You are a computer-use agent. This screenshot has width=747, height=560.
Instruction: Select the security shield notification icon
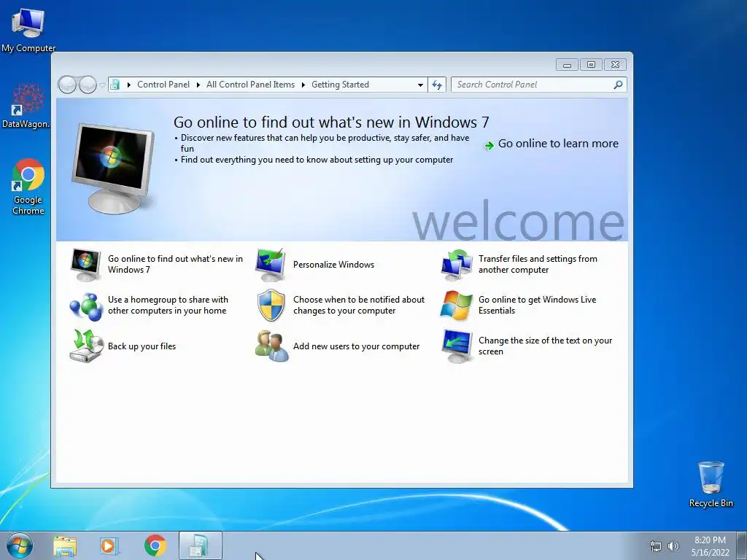click(x=271, y=306)
